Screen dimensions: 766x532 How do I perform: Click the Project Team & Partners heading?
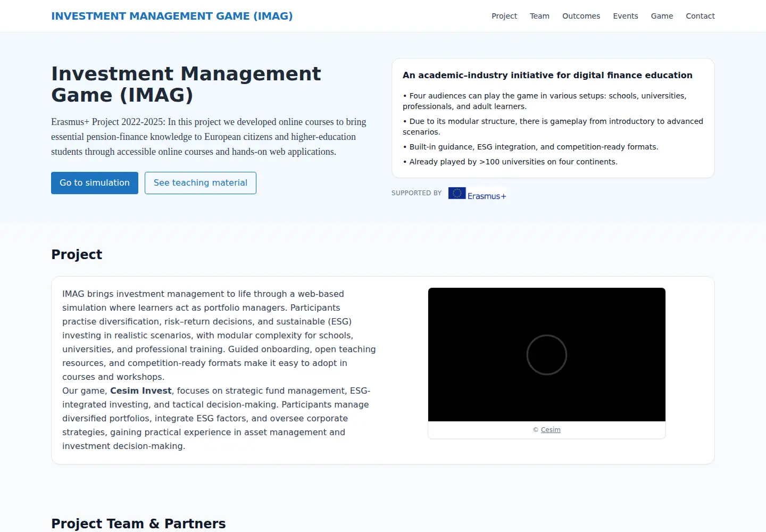(138, 523)
